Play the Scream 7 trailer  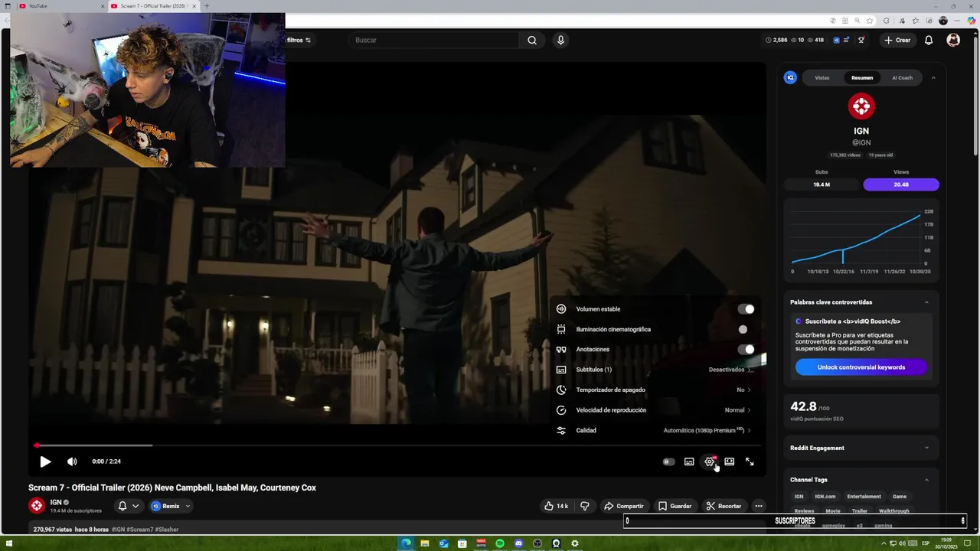[x=45, y=461]
